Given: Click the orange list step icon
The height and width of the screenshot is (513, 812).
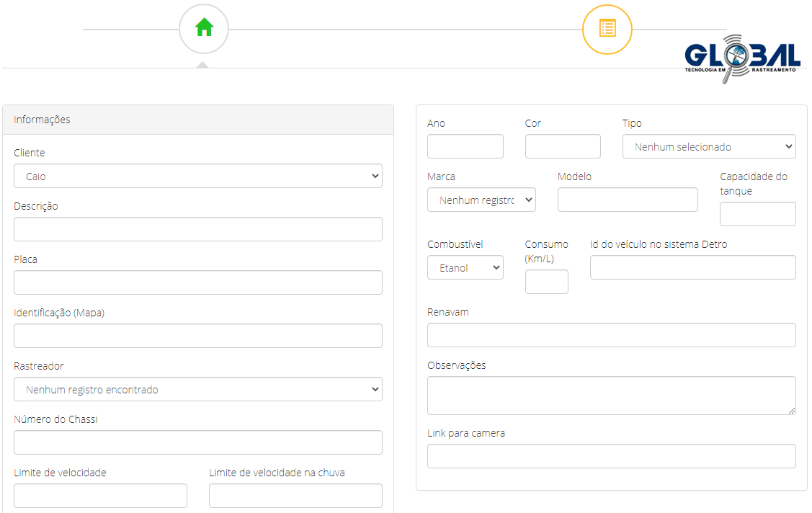Looking at the screenshot, I should [607, 29].
